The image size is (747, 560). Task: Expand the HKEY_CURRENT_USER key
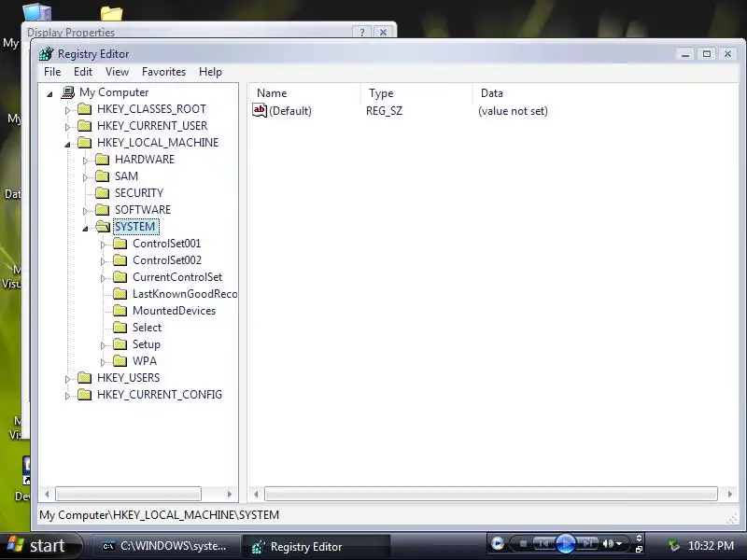(67, 127)
